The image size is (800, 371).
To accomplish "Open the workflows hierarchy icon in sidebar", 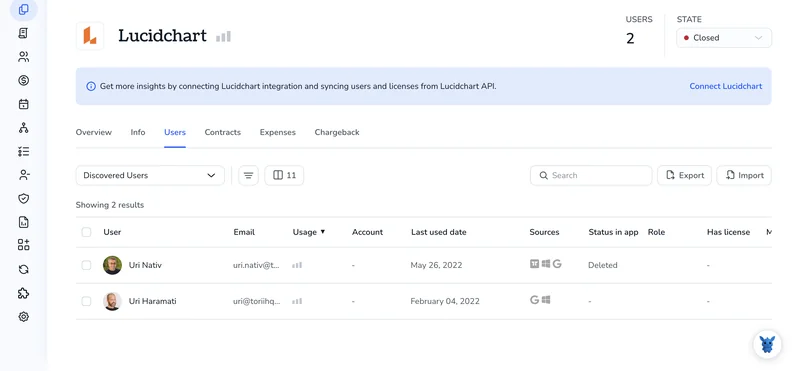I will click(x=23, y=128).
